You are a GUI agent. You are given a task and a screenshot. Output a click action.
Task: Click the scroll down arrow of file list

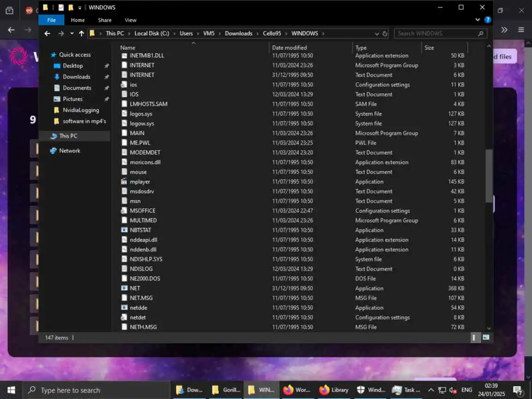click(x=489, y=328)
